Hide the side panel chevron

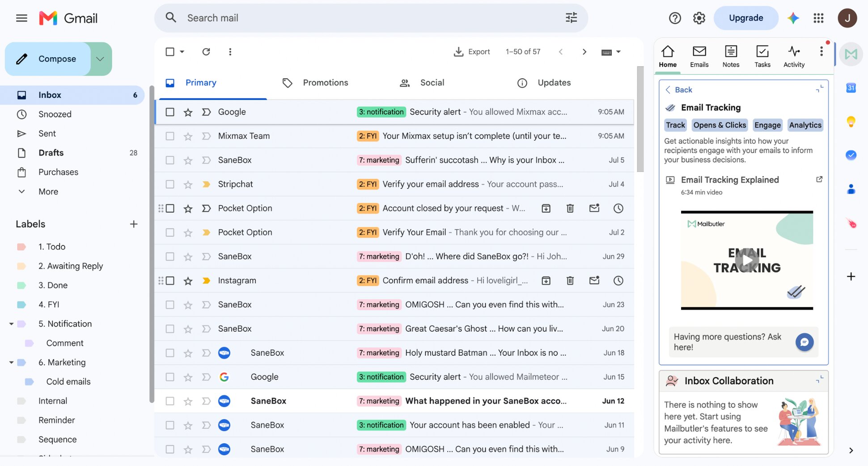coord(851,450)
